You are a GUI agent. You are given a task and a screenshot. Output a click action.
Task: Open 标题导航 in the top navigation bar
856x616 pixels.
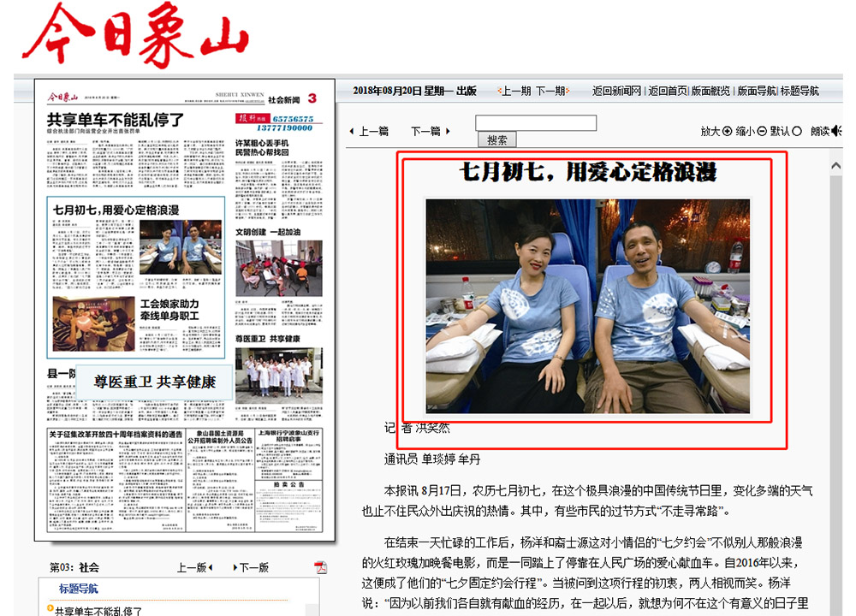click(800, 92)
